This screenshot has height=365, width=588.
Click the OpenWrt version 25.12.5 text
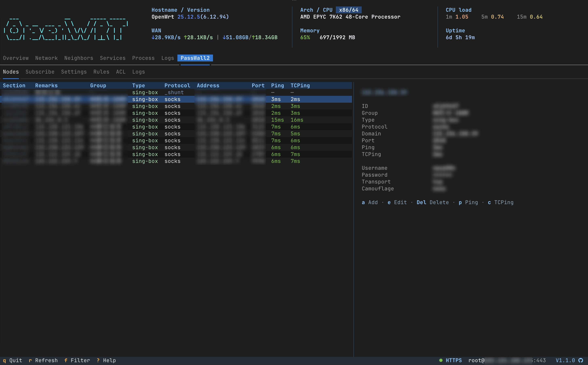(189, 17)
